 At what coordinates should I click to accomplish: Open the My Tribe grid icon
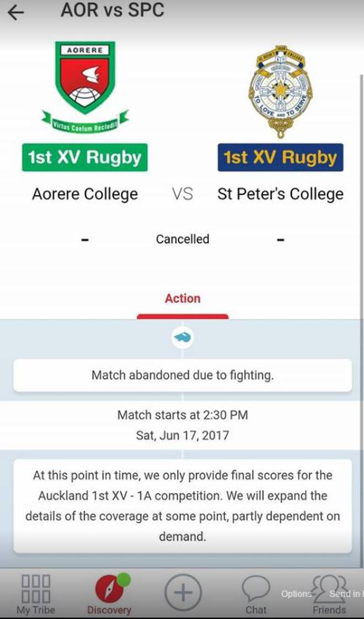[35, 589]
